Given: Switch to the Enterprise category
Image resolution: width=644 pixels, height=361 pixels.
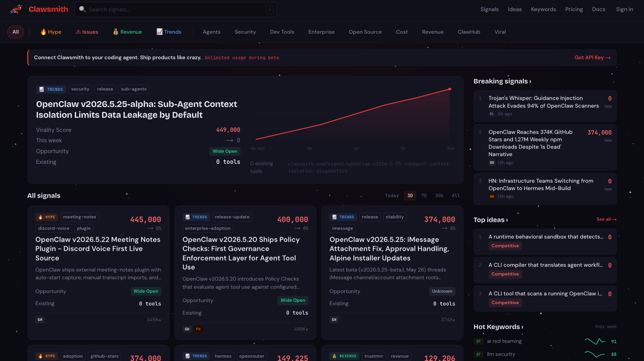Looking at the screenshot, I should pyautogui.click(x=321, y=32).
